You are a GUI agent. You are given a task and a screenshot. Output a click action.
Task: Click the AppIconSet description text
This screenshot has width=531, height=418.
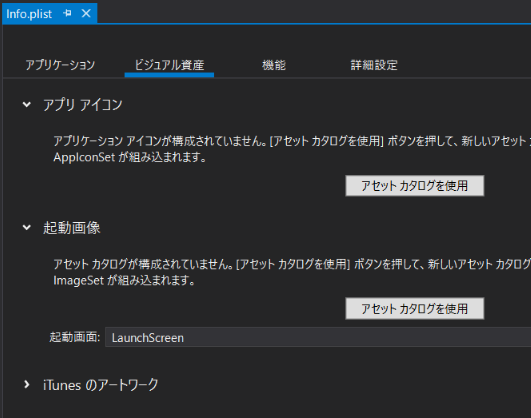[x=130, y=158]
